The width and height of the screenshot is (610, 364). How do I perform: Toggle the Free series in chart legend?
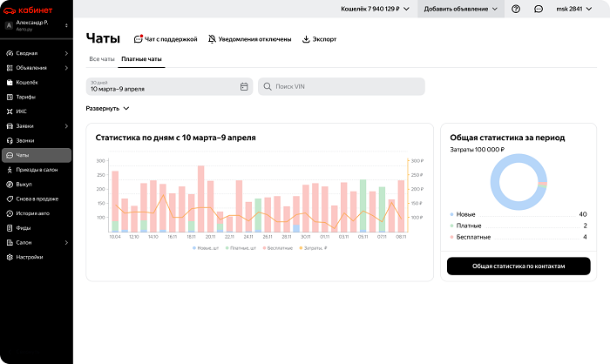[271, 248]
